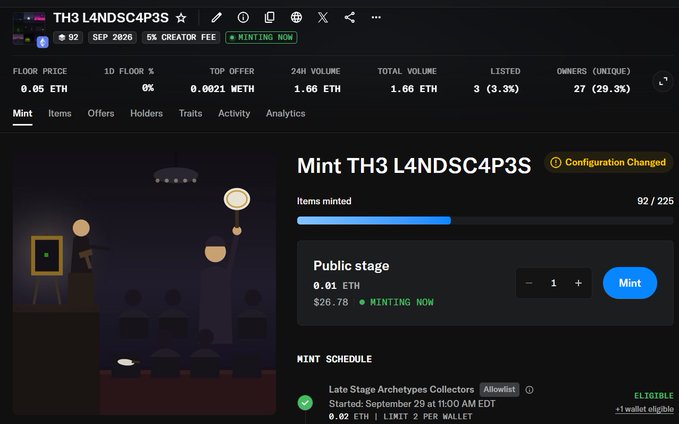
Task: Click the Allowlist badge
Action: [x=499, y=389]
